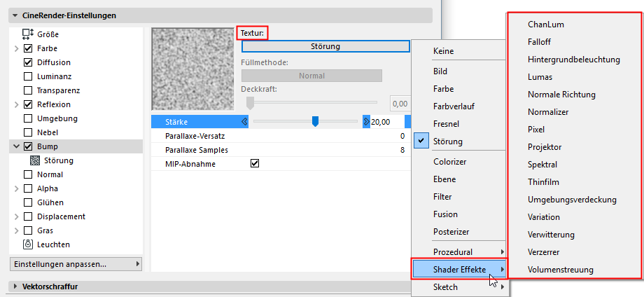Screen dimensions: 644x297
Task: Click right keyframe arrow beside Stärke value
Action: [366, 122]
